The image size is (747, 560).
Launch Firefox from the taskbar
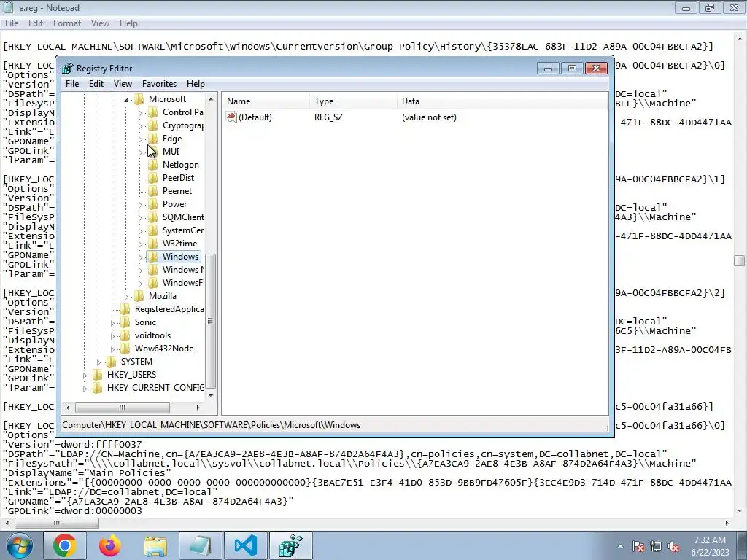(110, 545)
